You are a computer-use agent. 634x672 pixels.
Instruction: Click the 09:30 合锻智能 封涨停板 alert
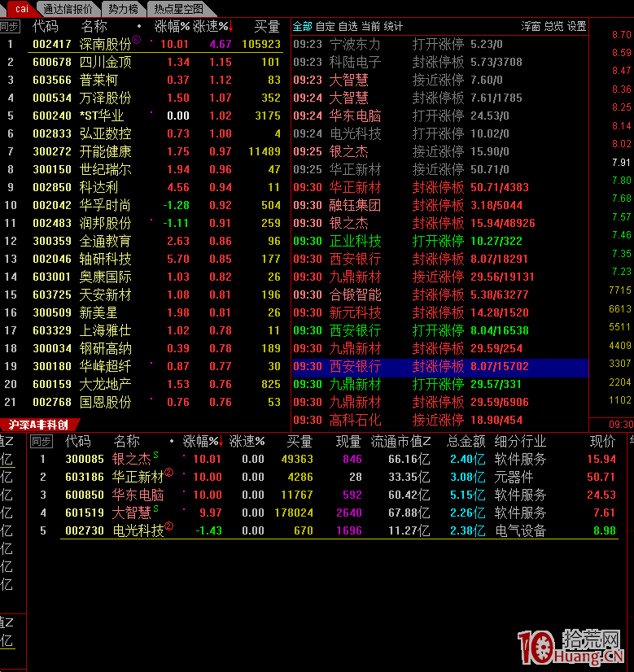click(440, 295)
